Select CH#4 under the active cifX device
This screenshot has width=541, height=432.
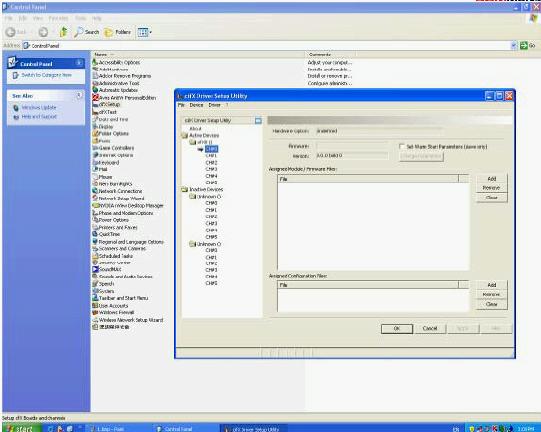[211, 176]
